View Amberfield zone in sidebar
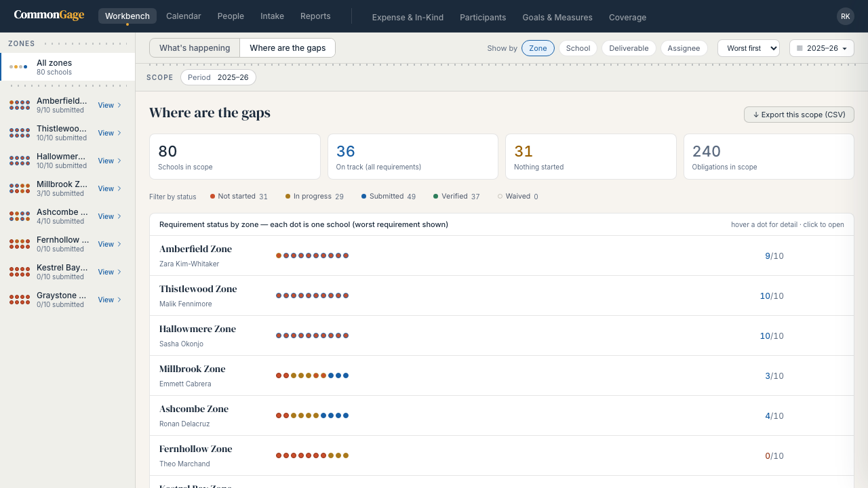 110,105
